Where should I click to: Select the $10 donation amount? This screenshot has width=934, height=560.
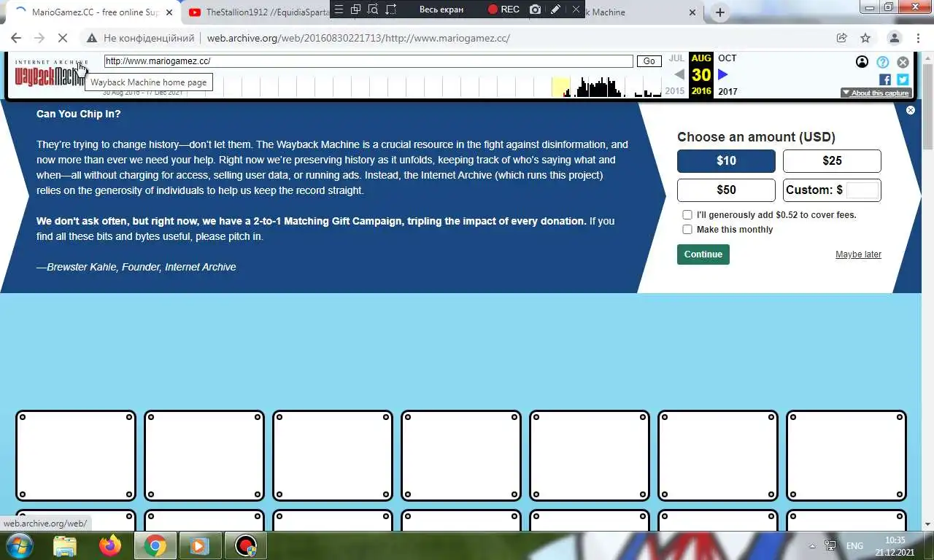pos(726,161)
